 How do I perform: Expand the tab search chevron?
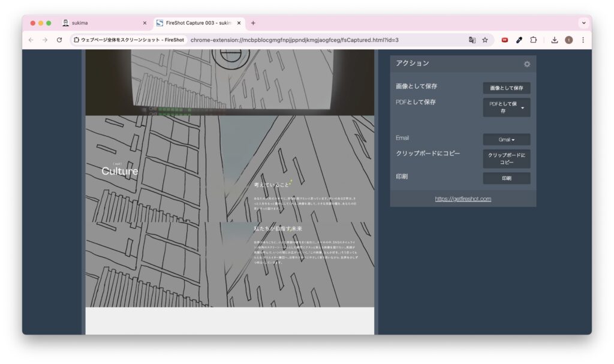583,23
